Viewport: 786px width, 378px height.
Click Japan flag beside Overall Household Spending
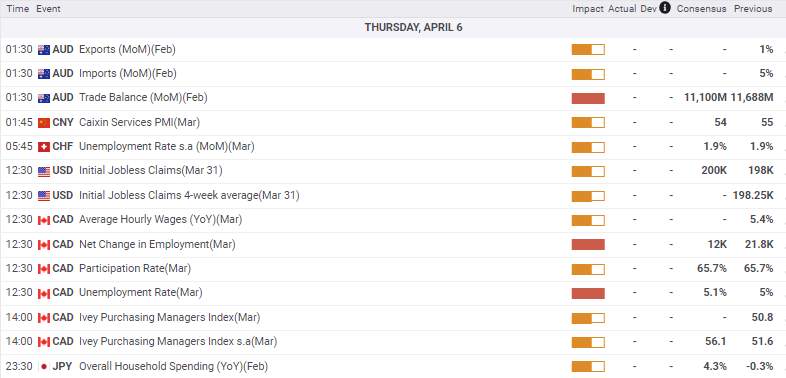(44, 366)
